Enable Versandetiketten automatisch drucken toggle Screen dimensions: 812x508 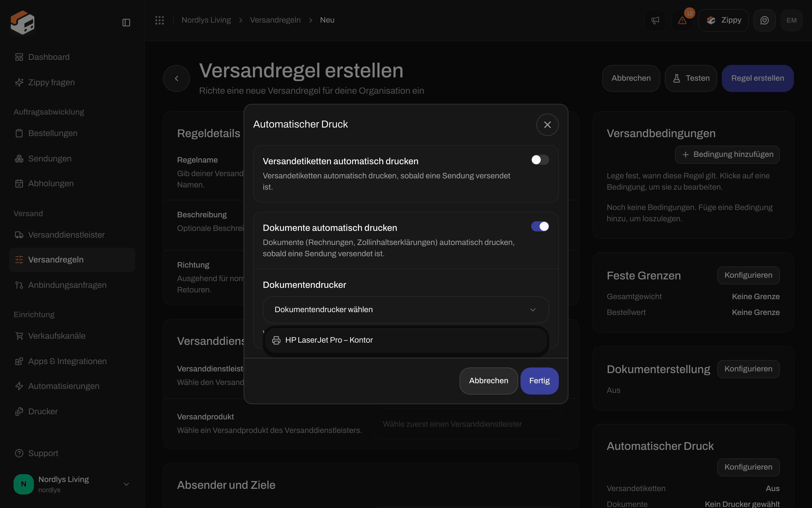coord(540,160)
